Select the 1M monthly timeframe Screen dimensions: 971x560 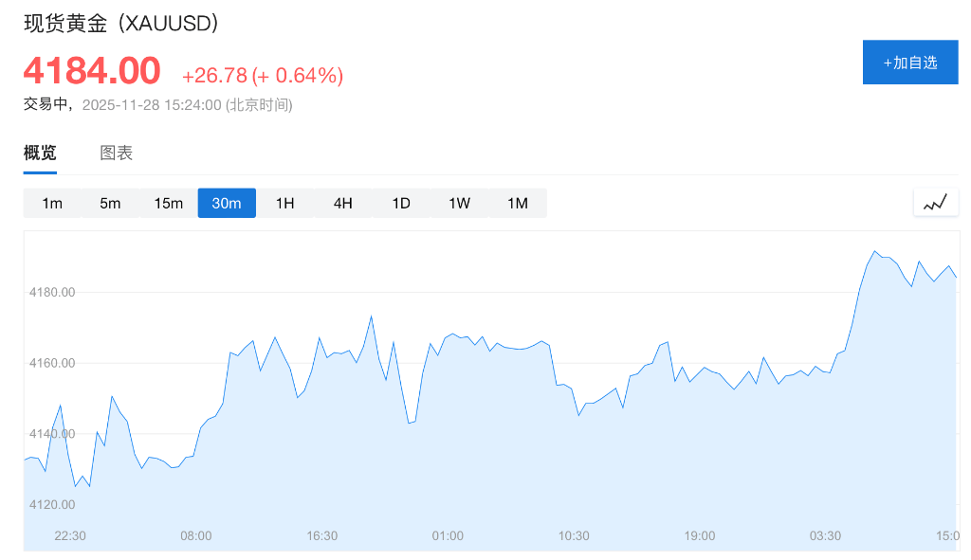[x=518, y=203]
